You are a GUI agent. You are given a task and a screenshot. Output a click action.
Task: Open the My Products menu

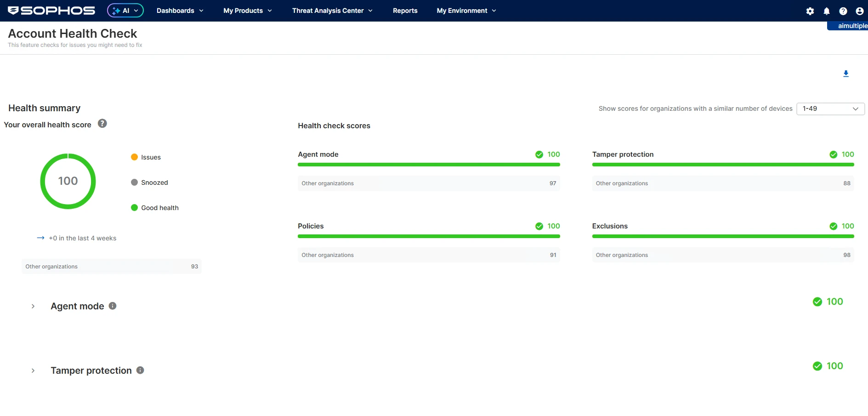[x=248, y=11]
